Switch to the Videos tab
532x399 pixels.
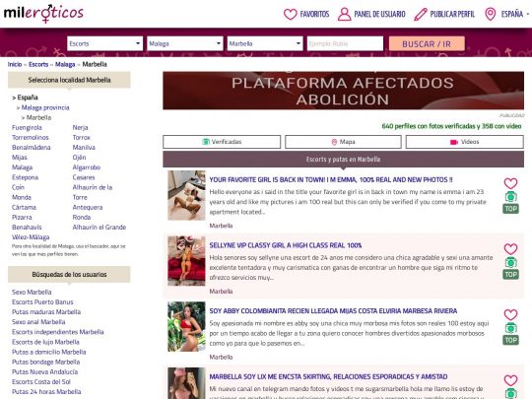click(x=464, y=142)
